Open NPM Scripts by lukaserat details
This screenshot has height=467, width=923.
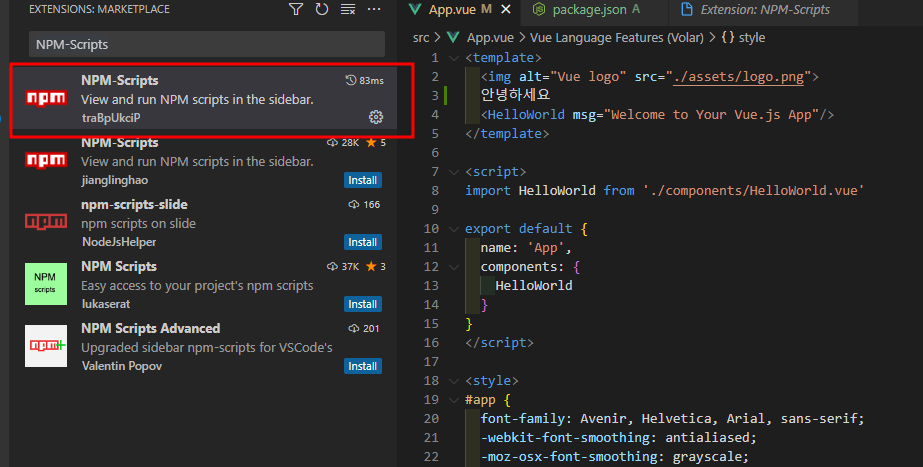coord(204,284)
